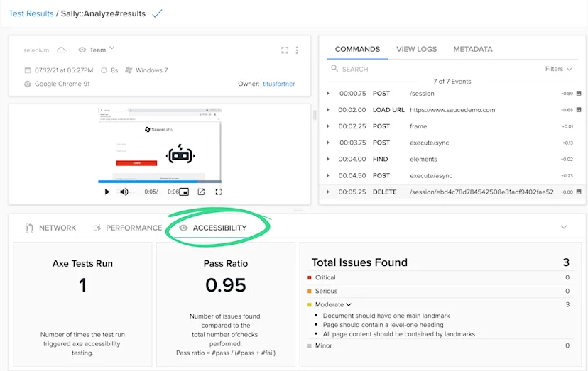Expand the FIND elements command row
This screenshot has width=588, height=371.
pos(328,160)
